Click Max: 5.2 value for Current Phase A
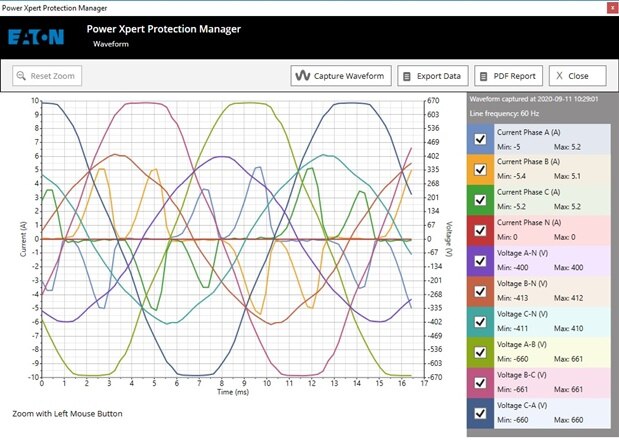The image size is (619, 440). [567, 147]
